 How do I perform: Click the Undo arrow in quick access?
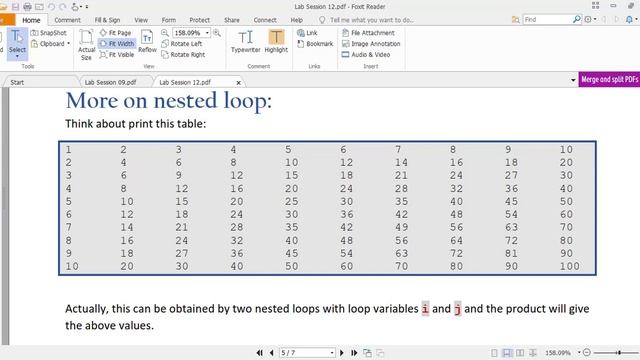coord(51,7)
